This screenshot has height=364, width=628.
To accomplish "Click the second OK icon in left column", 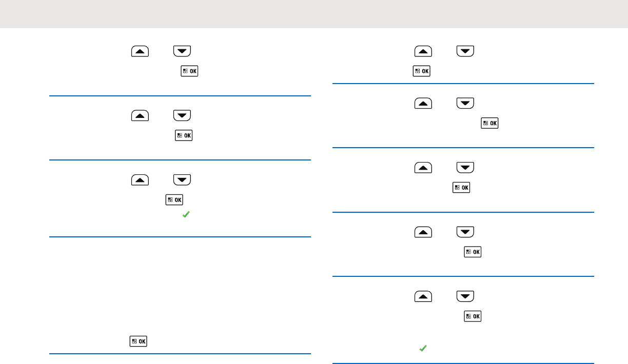I will (184, 135).
